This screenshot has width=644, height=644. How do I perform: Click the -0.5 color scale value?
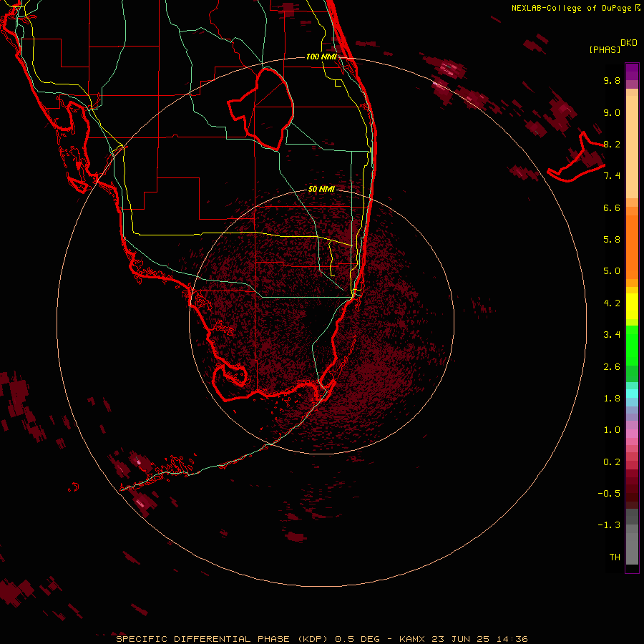click(609, 494)
